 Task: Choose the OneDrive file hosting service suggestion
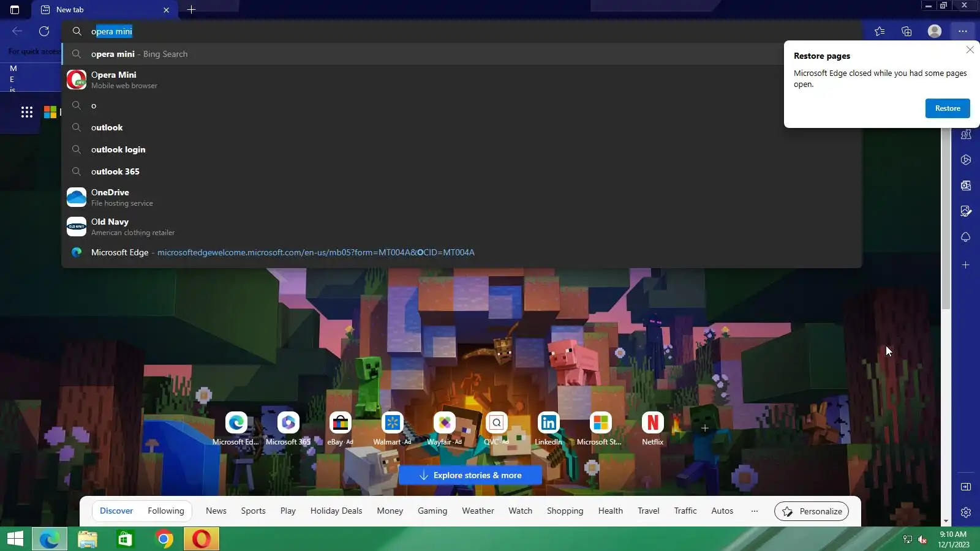click(462, 197)
